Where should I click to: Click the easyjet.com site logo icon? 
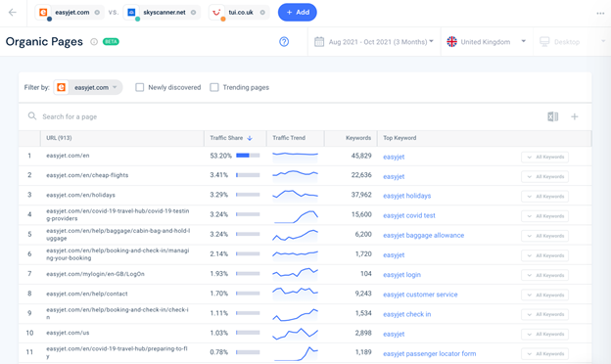tap(43, 13)
